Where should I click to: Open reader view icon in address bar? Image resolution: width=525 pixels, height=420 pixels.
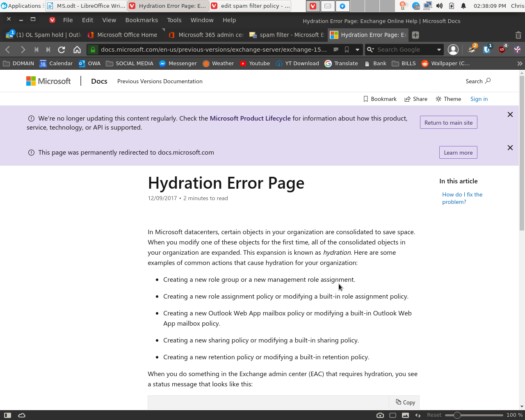coord(336,50)
